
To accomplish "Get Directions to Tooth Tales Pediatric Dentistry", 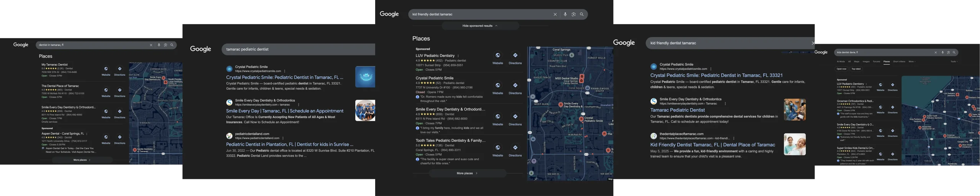I will tap(515, 150).
